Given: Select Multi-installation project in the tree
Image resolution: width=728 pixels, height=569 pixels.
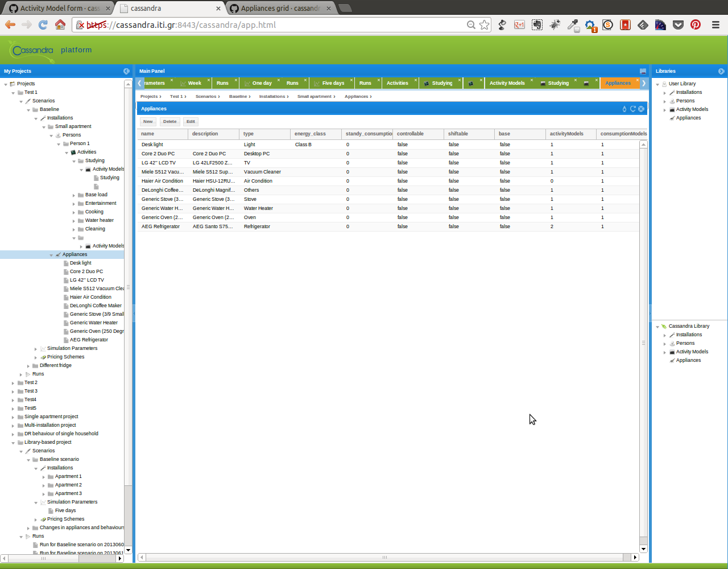Looking at the screenshot, I should (50, 426).
